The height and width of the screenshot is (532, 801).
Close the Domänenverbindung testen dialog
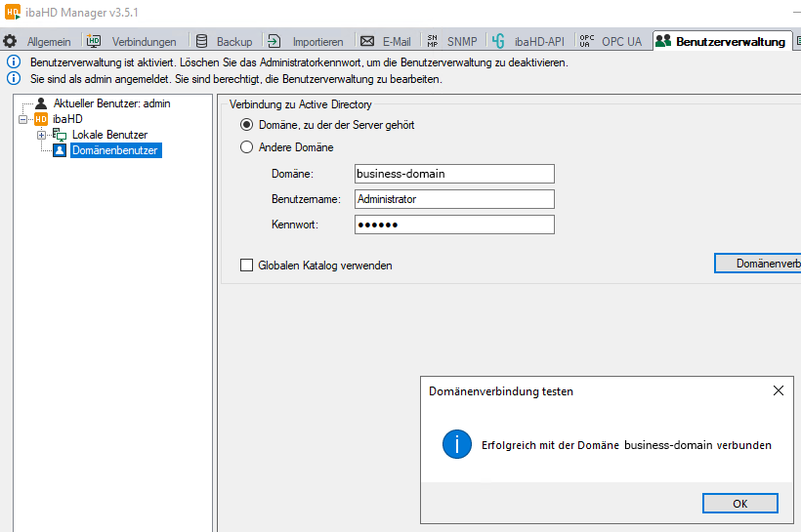click(779, 390)
